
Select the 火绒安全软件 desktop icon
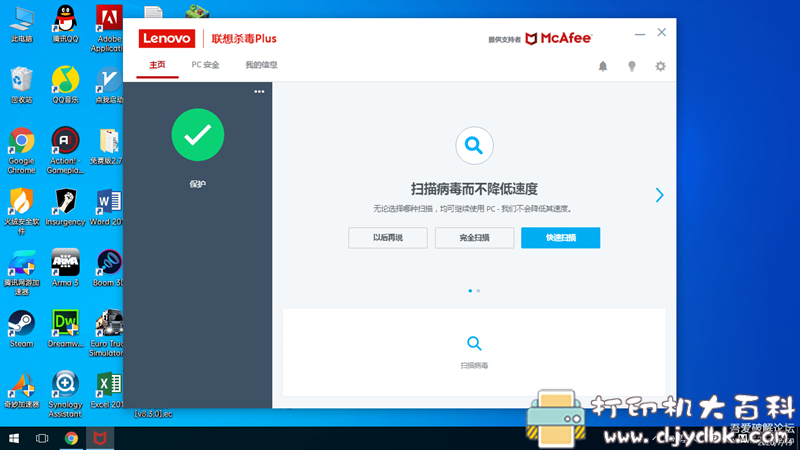(x=21, y=211)
